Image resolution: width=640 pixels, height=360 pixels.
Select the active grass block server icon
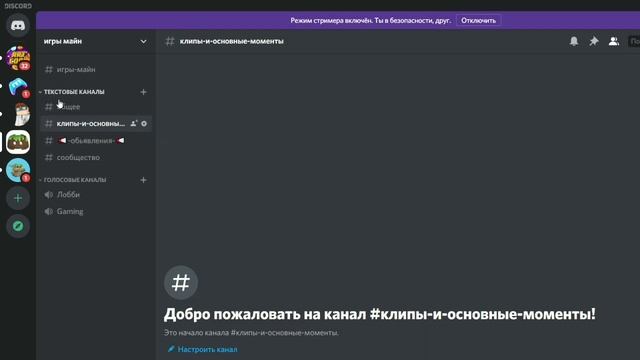[18, 142]
